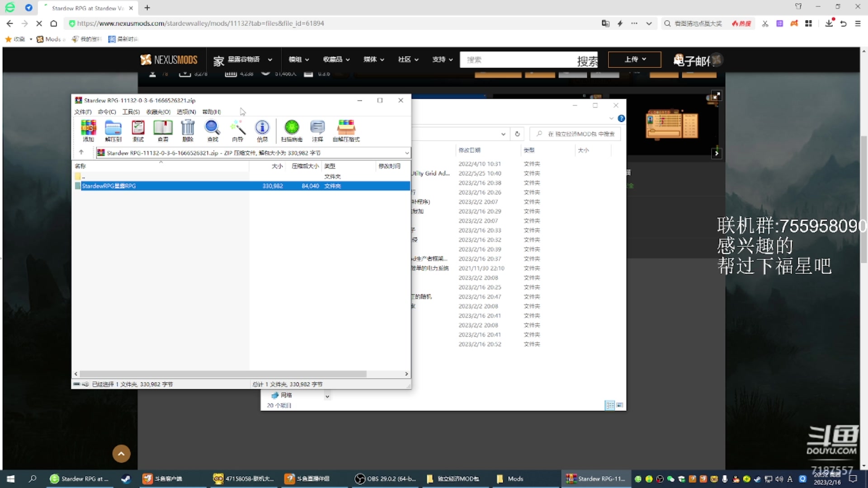Open the 星露谷物语 game dropdown
Screen dimensions: 868x488
(243, 60)
